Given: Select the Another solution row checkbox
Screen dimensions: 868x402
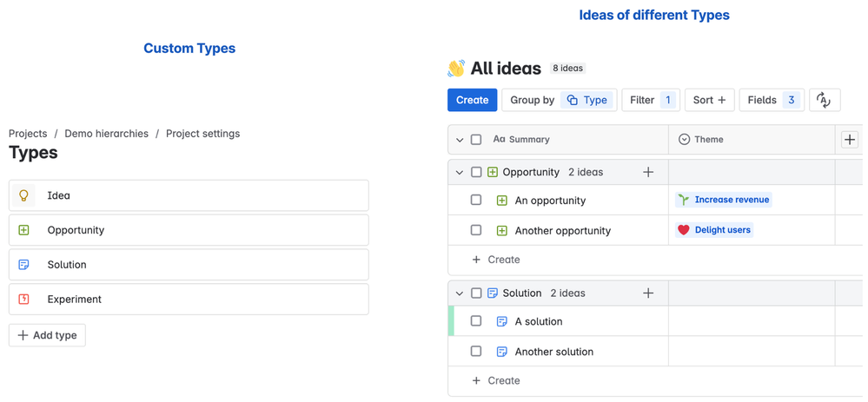Looking at the screenshot, I should [x=476, y=351].
